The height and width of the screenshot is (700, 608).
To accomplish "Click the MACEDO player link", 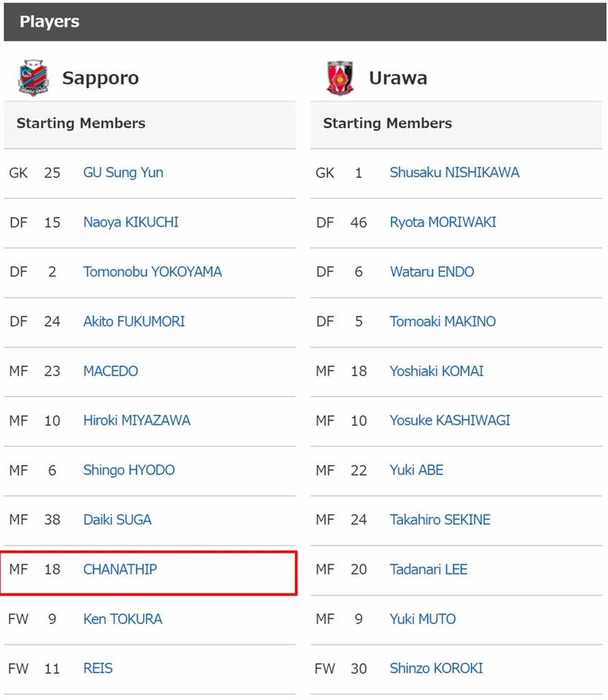I will tap(111, 371).
